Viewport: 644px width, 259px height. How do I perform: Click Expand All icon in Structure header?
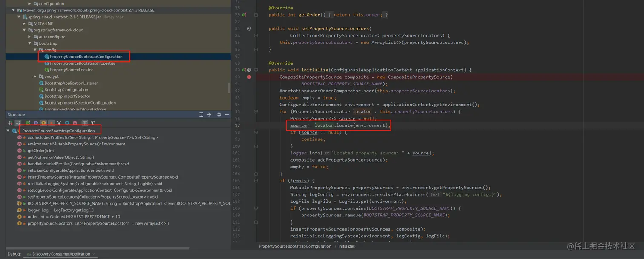coord(201,114)
